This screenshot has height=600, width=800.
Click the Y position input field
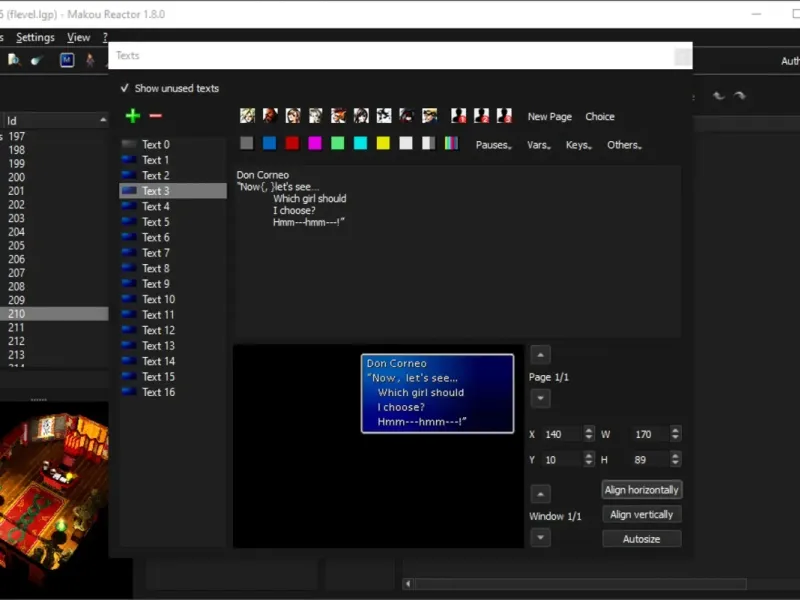[x=562, y=460]
